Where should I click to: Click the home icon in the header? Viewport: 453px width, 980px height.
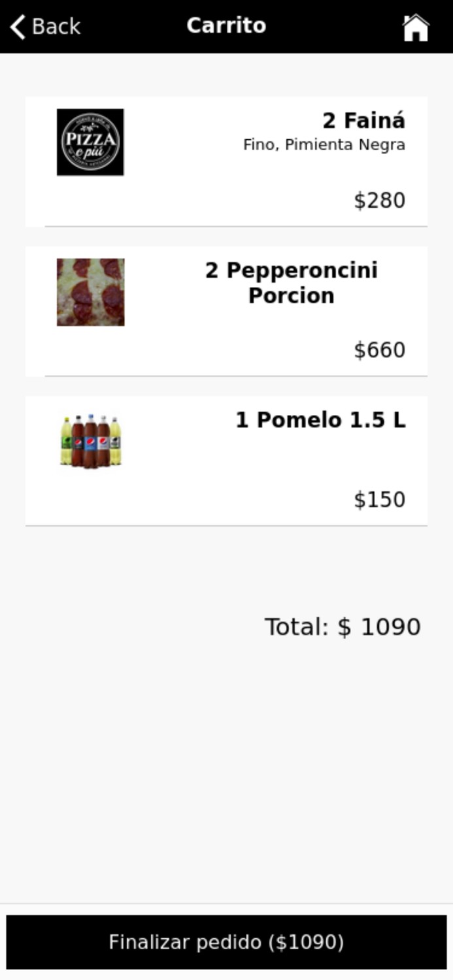click(x=416, y=25)
